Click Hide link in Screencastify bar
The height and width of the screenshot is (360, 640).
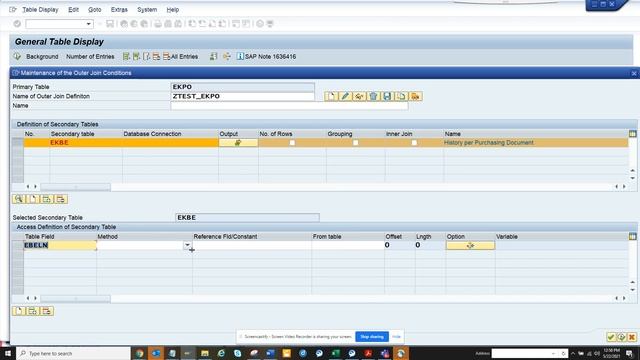click(396, 337)
